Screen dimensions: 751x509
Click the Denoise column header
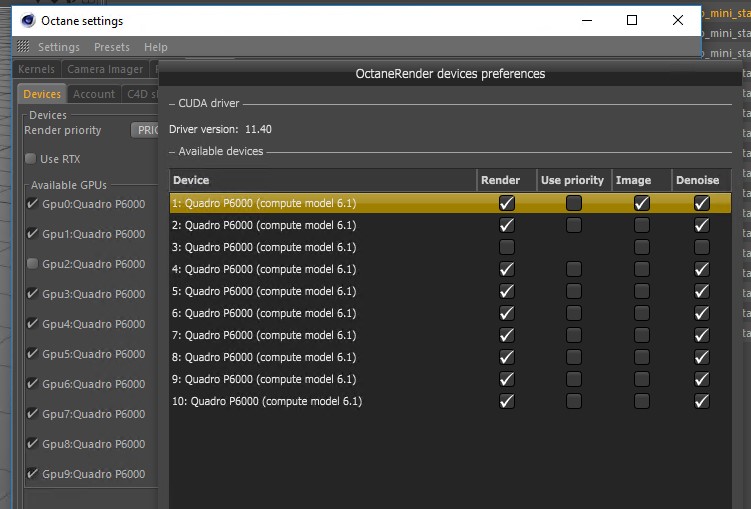(x=701, y=180)
